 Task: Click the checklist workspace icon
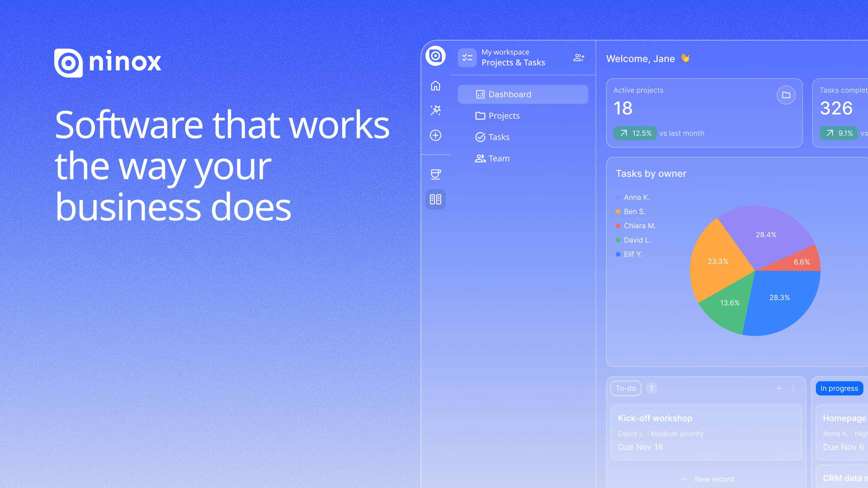(x=467, y=58)
